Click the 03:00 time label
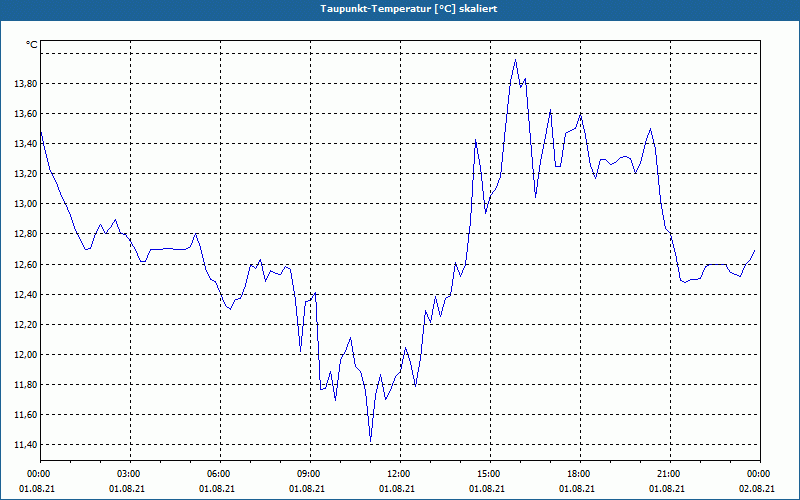The width and height of the screenshot is (800, 500). click(130, 474)
